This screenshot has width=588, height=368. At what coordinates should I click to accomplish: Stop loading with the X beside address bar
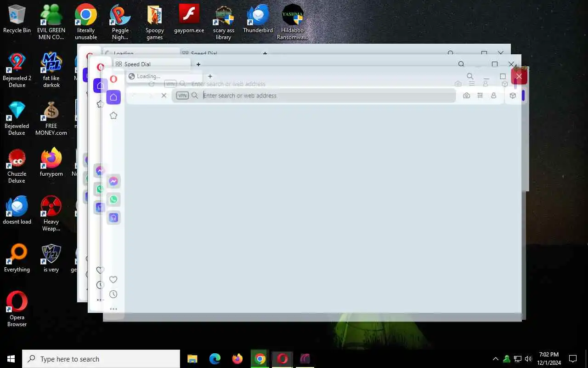click(164, 95)
